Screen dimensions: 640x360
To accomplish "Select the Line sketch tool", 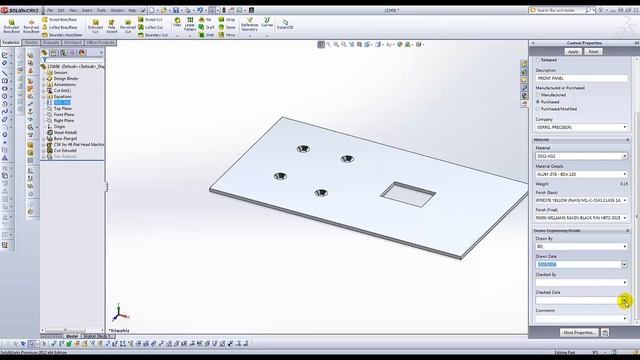I will pyautogui.click(x=4, y=73).
